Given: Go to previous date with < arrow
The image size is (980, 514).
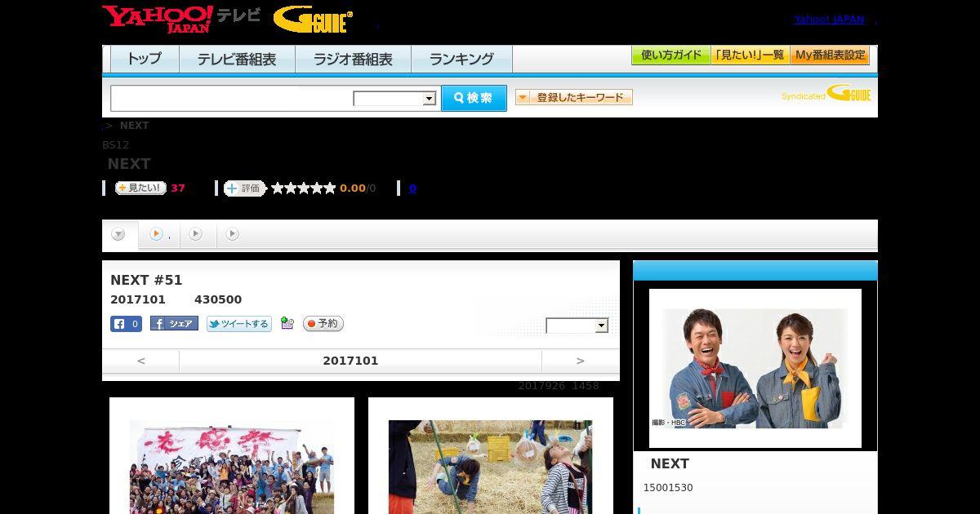Looking at the screenshot, I should pos(140,361).
